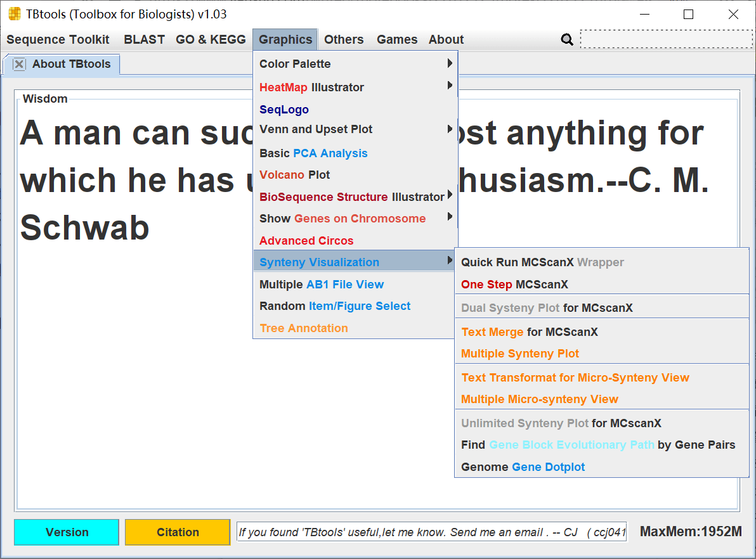Screen dimensions: 756x559
Task: Open Tree Annotation
Action: 355,328
